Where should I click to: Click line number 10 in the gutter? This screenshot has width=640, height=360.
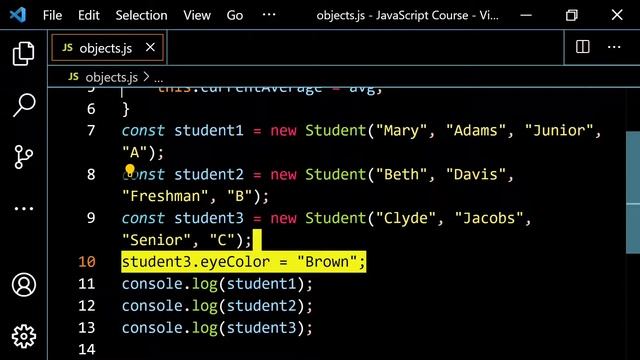87,262
